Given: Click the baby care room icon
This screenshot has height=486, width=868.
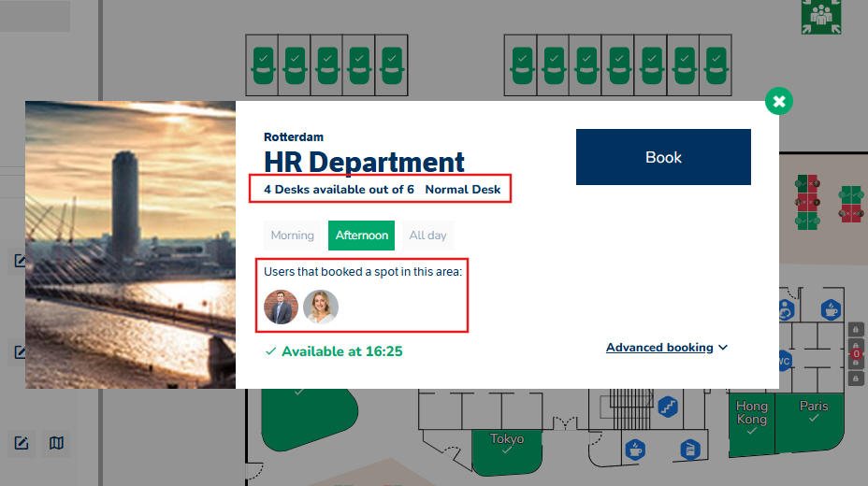Looking at the screenshot, I should click(786, 309).
